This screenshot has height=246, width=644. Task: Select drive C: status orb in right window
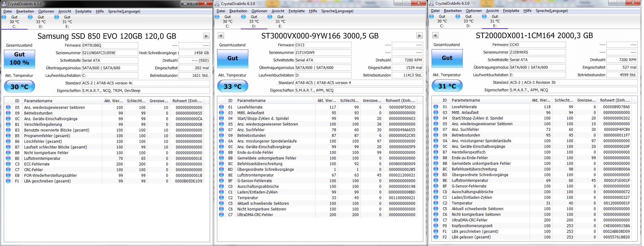point(431,16)
